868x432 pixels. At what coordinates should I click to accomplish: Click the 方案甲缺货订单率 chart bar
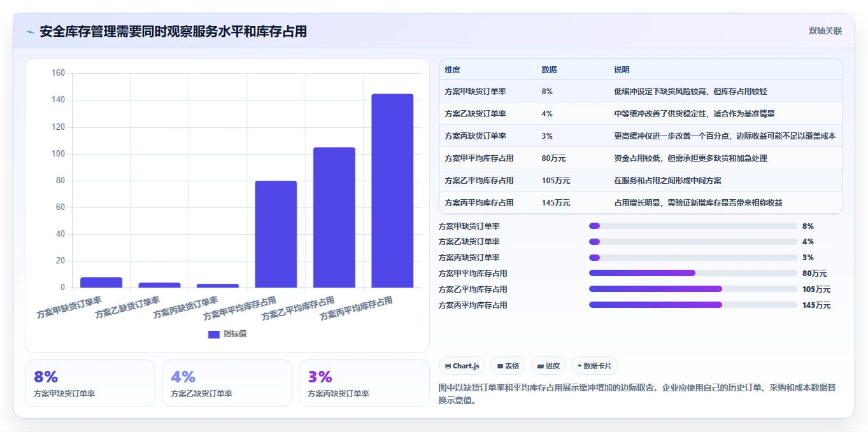click(101, 282)
